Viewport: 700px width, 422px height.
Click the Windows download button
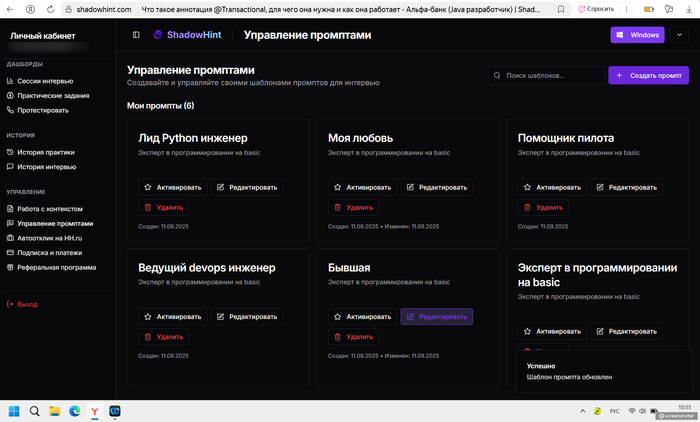[x=637, y=35]
